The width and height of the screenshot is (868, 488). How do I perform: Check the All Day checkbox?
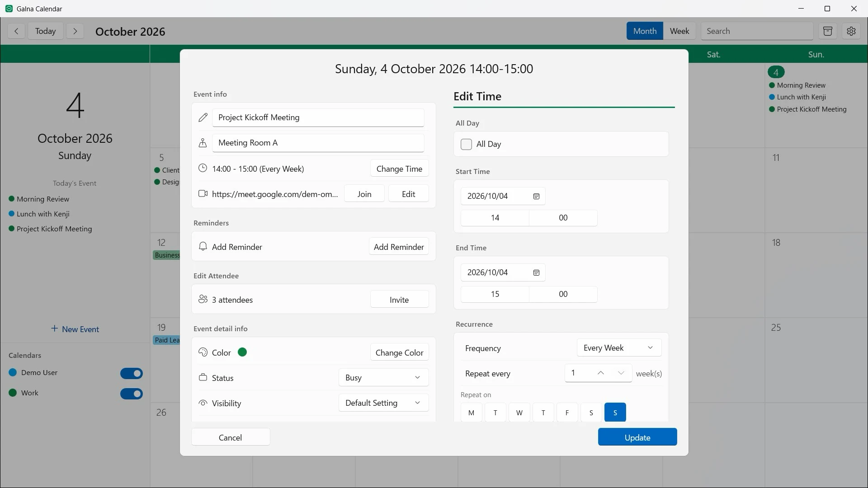[466, 144]
